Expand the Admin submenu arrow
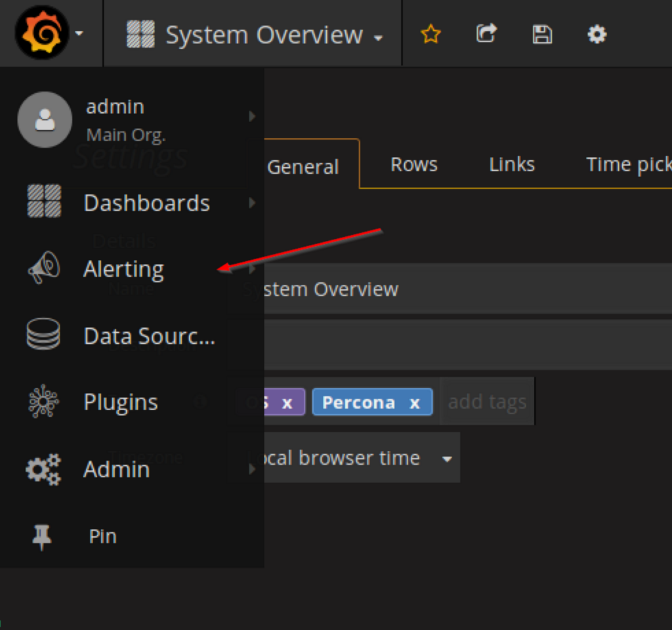 click(252, 469)
